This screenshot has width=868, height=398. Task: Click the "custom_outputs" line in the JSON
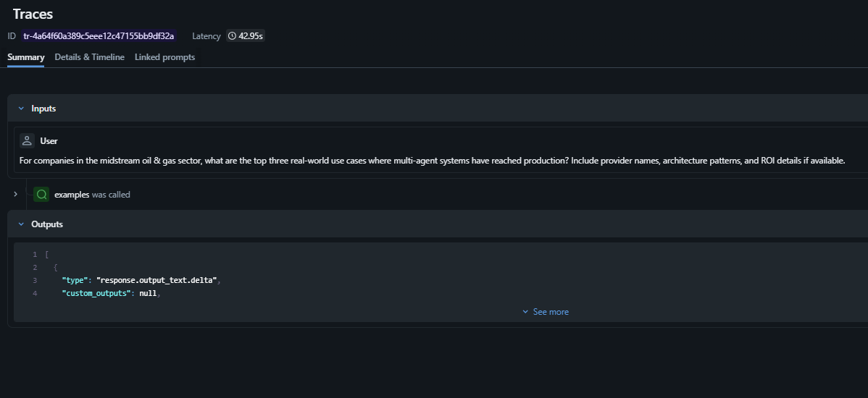[x=109, y=293]
